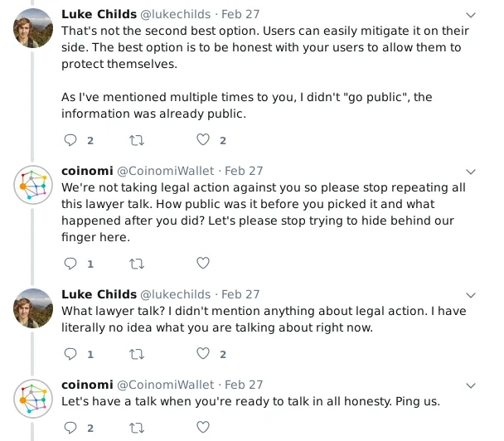The height and width of the screenshot is (441, 504).
Task: Open @lukechilds profile from first tweet
Action: 176,14
